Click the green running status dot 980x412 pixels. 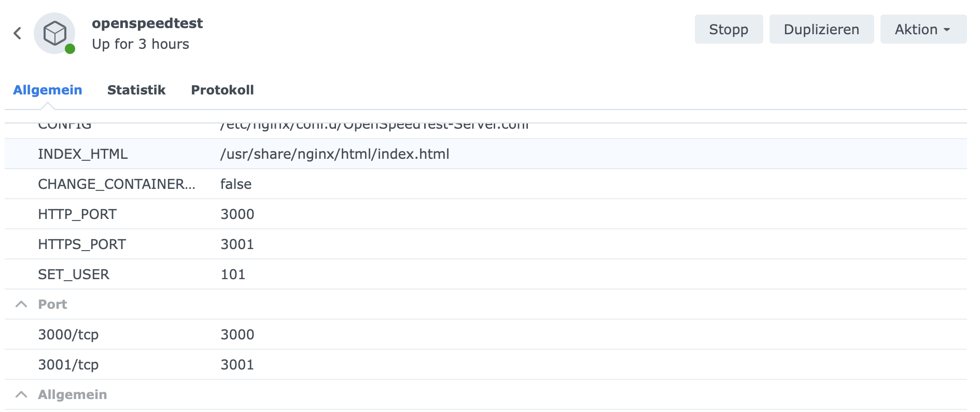tap(70, 49)
